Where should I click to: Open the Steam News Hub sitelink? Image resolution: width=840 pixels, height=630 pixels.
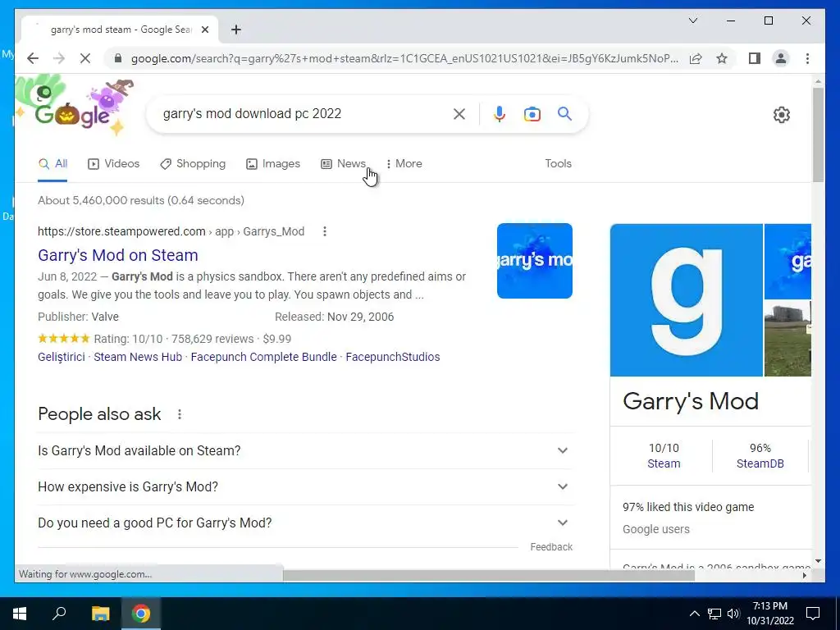click(138, 357)
